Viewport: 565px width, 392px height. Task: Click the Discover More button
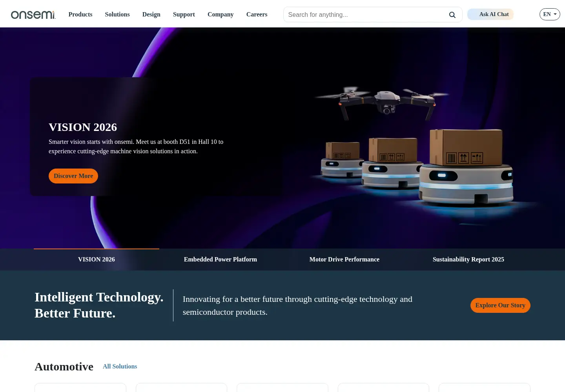pyautogui.click(x=73, y=176)
